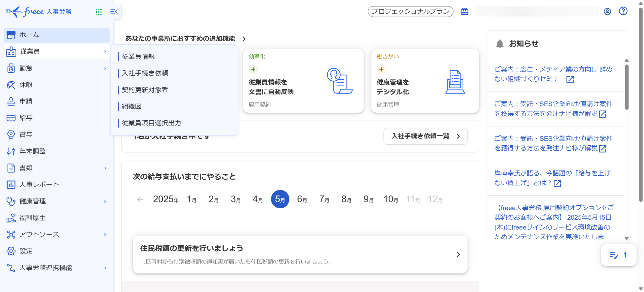Select 6月 in the month timeline
Screen dimensions: 644x292
click(x=302, y=199)
